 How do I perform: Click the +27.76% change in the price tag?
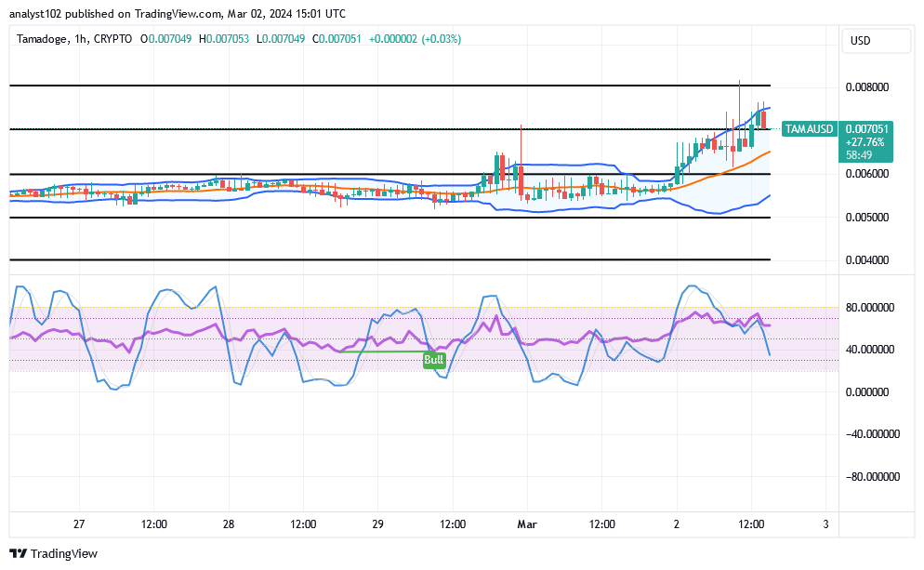coord(865,142)
